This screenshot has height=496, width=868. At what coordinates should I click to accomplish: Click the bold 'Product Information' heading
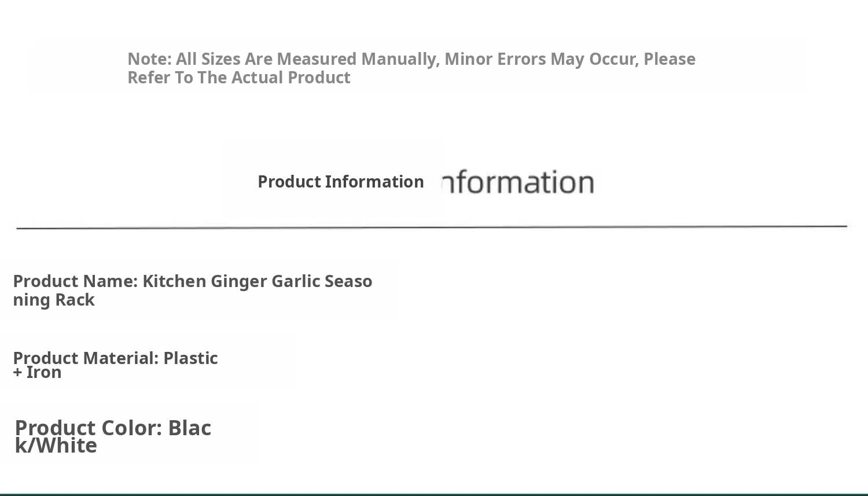click(341, 182)
